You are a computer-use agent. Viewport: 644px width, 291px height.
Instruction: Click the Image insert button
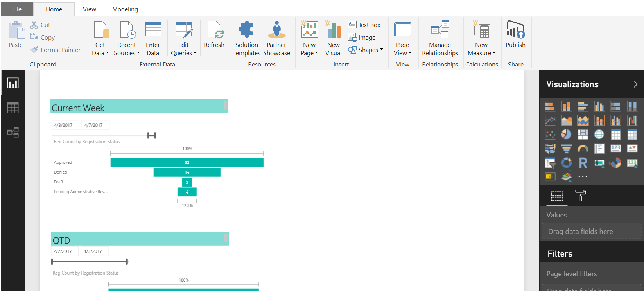[362, 37]
